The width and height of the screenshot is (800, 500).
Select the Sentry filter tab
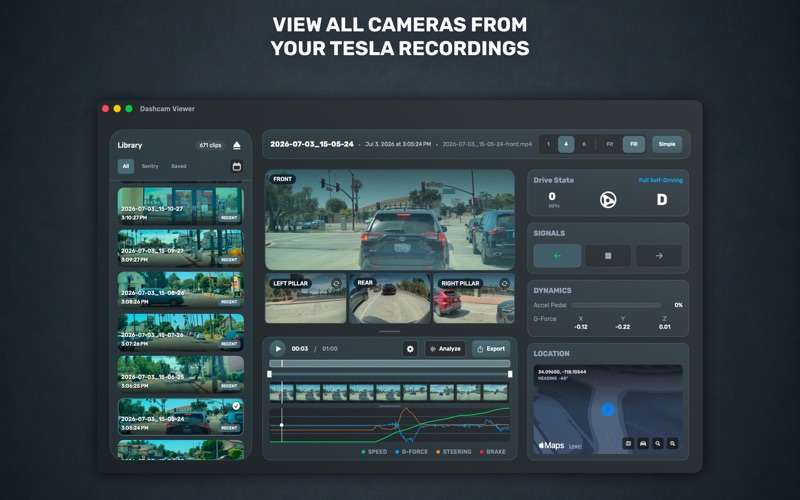coord(149,166)
